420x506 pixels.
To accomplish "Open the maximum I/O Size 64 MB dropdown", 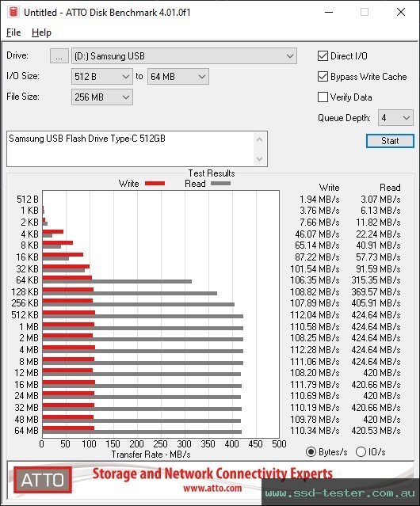I will click(178, 77).
